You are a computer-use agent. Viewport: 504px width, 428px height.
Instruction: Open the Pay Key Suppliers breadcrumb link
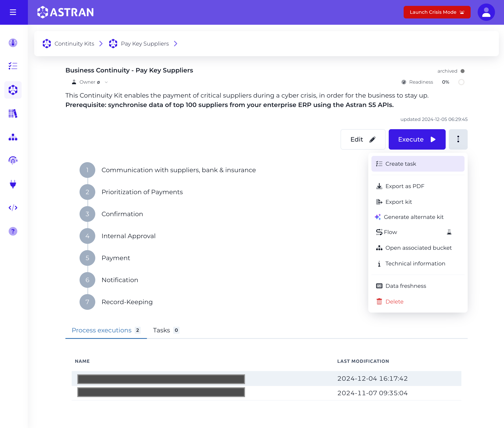click(145, 44)
